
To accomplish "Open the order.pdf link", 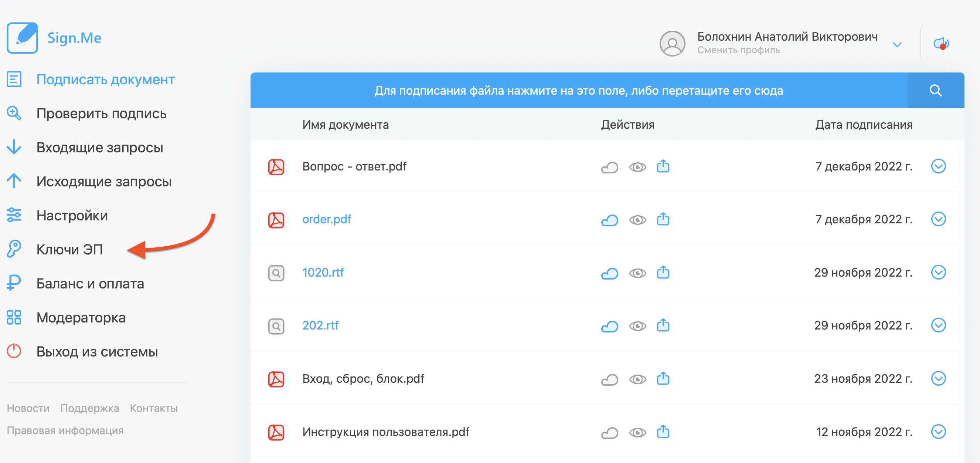I will [x=327, y=219].
